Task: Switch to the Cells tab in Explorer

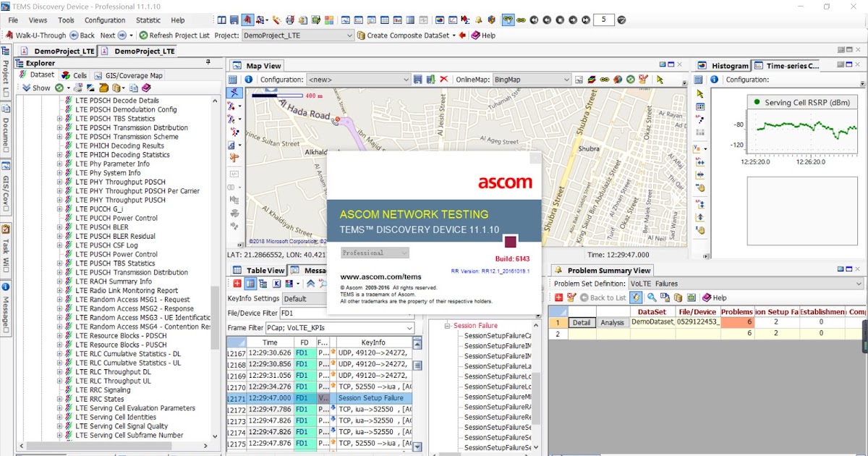Action: tap(74, 75)
